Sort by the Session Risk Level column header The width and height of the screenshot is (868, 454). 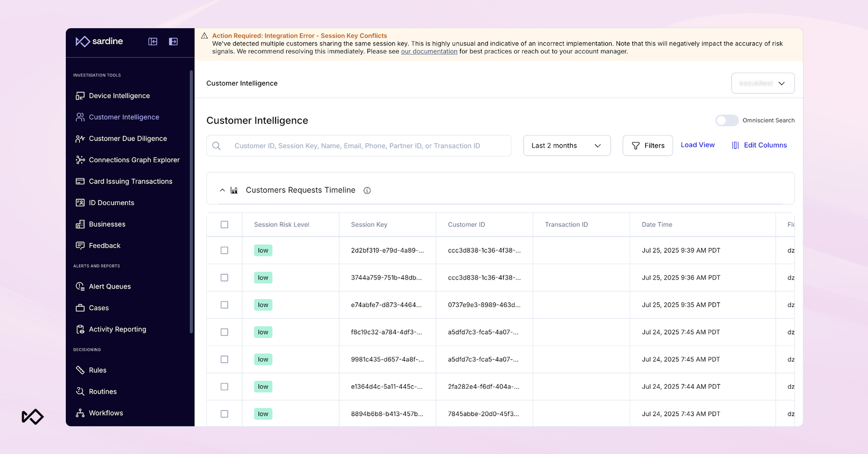281,224
